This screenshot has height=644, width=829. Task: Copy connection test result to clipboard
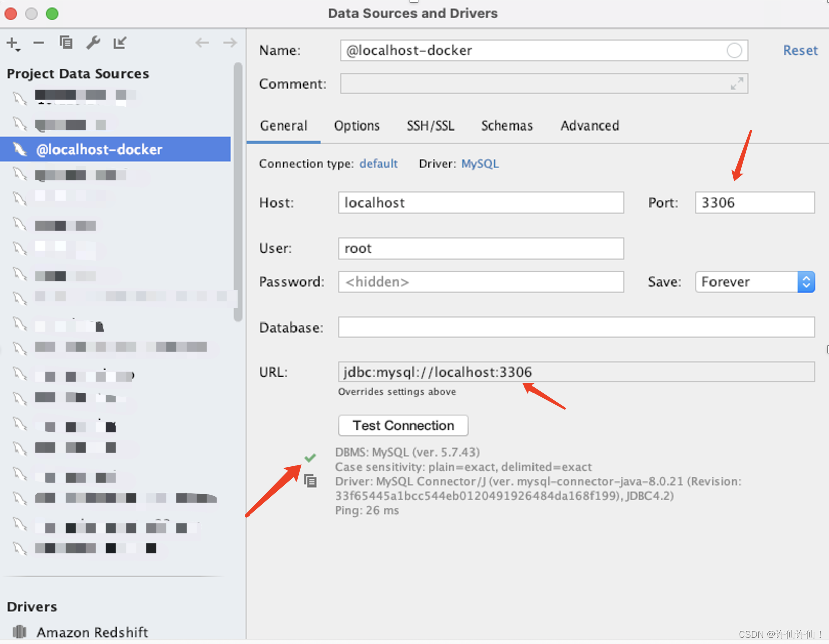pos(310,481)
